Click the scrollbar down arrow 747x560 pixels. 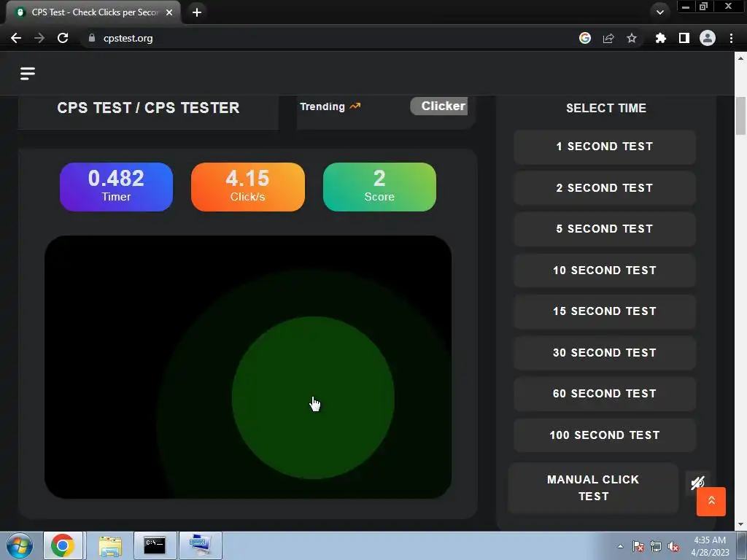[x=740, y=525]
